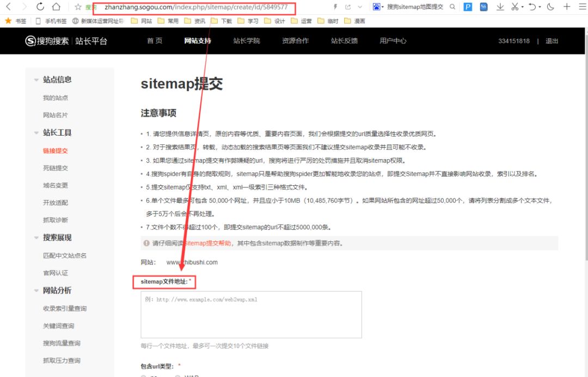This screenshot has height=377, width=588.
Task: Open the 书签 bookmarks star
Action: [x=15, y=21]
